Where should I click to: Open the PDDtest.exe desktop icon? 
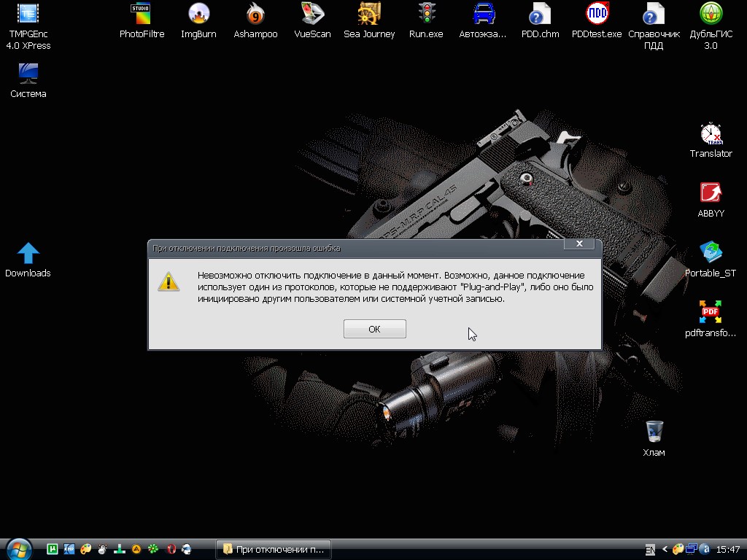click(x=597, y=20)
